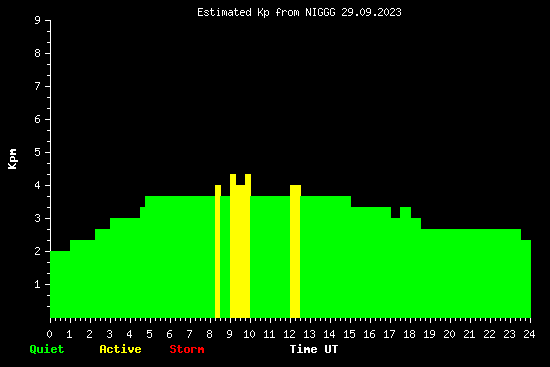Click the x-axis tick label '21'
The width and height of the screenshot is (550, 367).
coord(469,334)
